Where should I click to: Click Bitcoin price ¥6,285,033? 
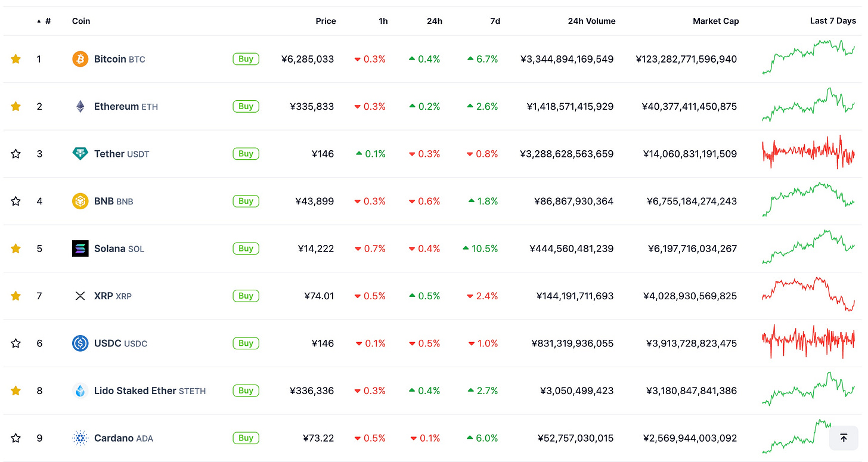point(308,59)
